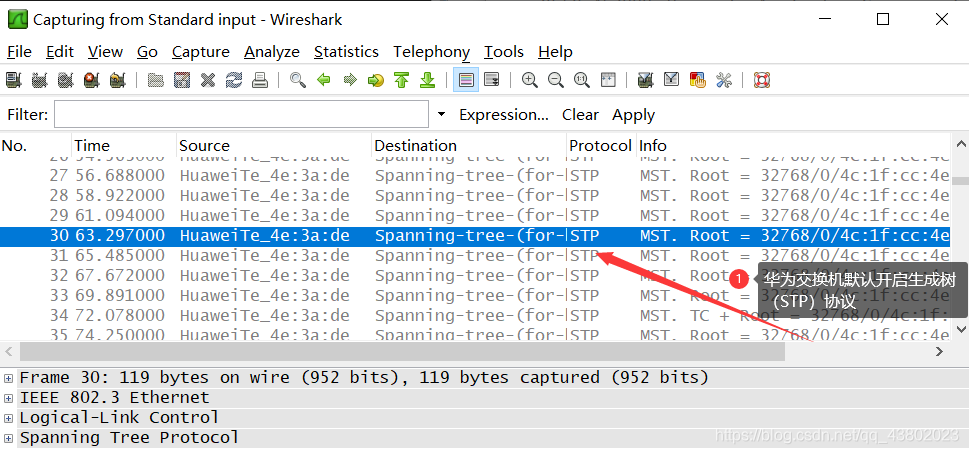Jump to the last packet icon

pos(428,80)
